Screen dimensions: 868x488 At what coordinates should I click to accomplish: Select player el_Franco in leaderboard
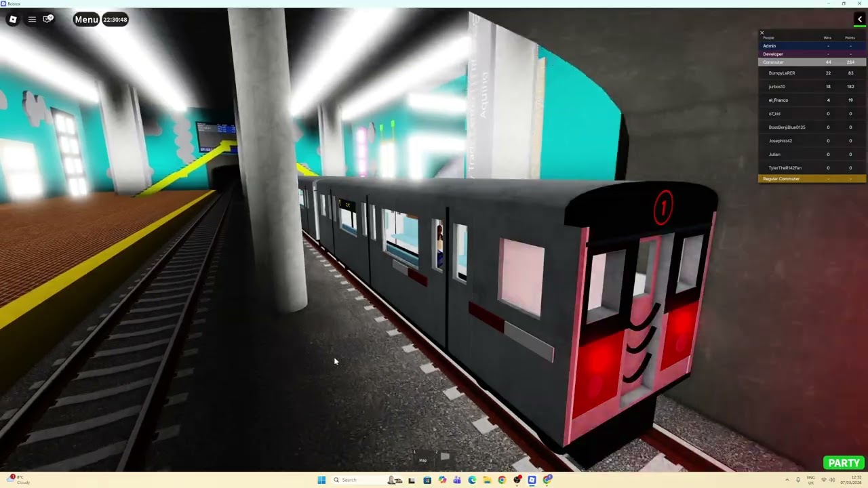(812, 100)
